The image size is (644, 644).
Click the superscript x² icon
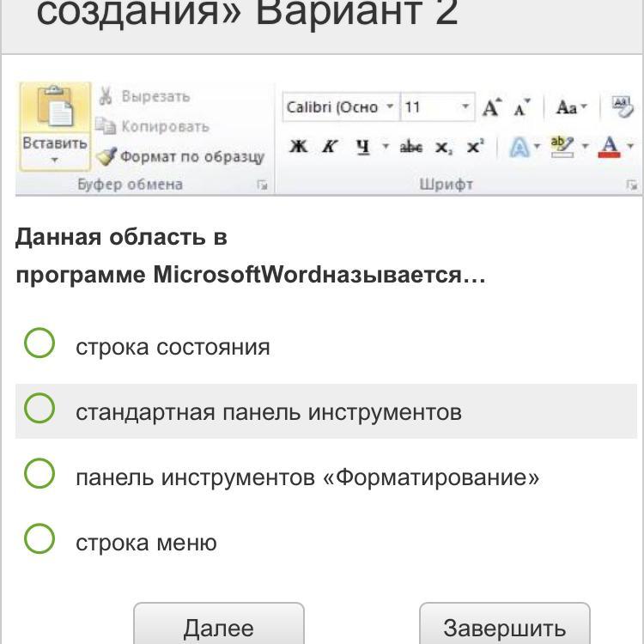coord(475,146)
